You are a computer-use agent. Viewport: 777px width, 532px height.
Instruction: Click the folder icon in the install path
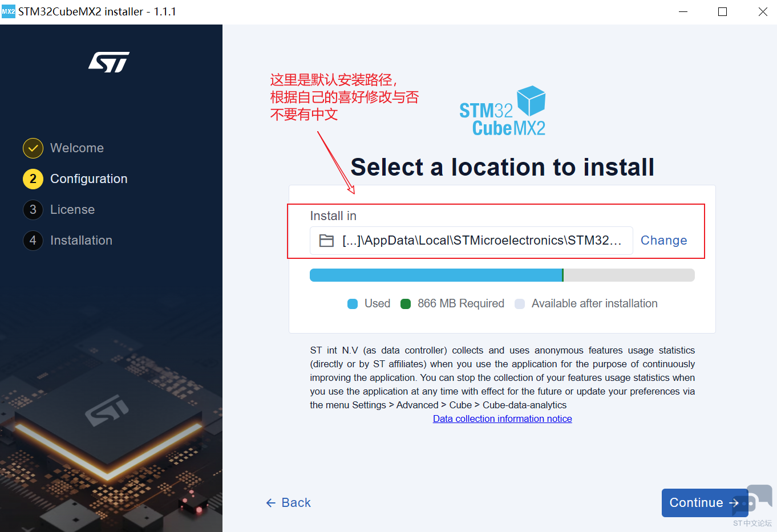326,241
